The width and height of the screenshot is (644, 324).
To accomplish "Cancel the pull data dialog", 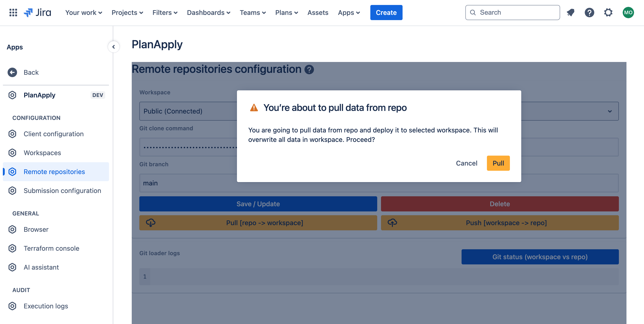I will (466, 163).
